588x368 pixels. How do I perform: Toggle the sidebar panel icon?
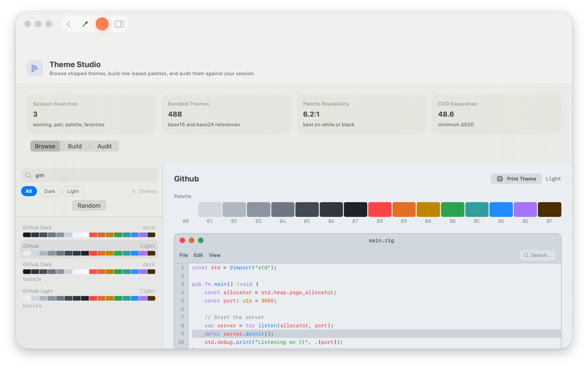pyautogui.click(x=119, y=24)
